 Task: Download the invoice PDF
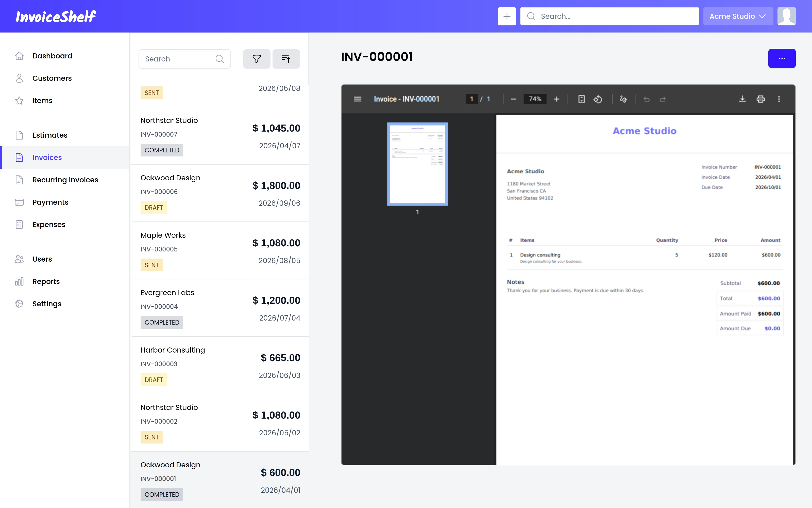(x=742, y=99)
